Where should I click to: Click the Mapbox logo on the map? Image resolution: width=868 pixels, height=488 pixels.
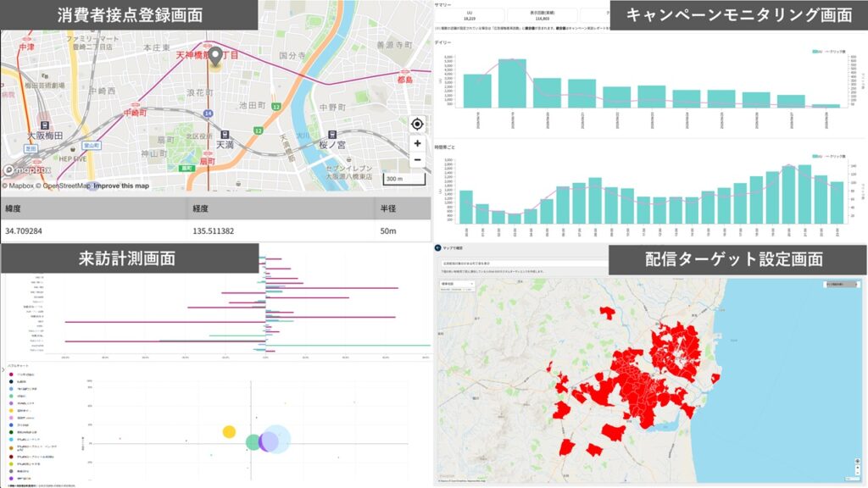pos(27,169)
